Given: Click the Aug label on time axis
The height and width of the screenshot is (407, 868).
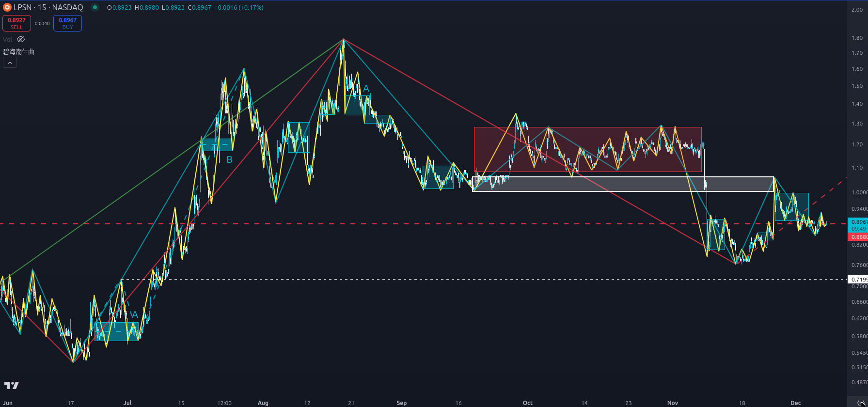Looking at the screenshot, I should pyautogui.click(x=263, y=403).
